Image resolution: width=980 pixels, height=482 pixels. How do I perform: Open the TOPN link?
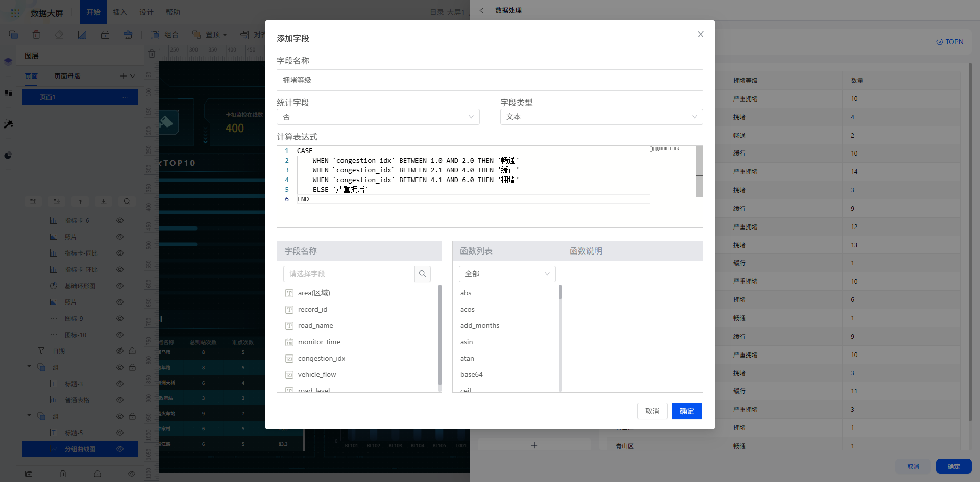click(x=950, y=42)
